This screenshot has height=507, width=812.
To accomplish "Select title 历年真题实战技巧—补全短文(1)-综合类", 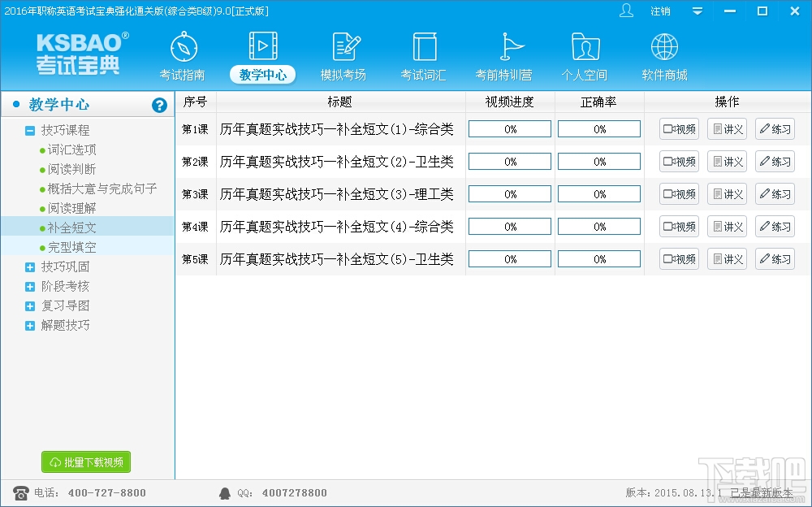I will (x=337, y=129).
